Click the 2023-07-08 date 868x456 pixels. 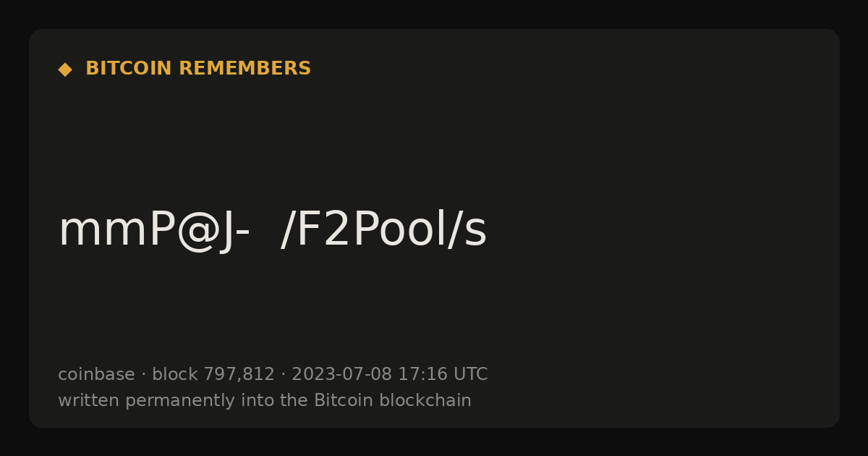(341, 374)
